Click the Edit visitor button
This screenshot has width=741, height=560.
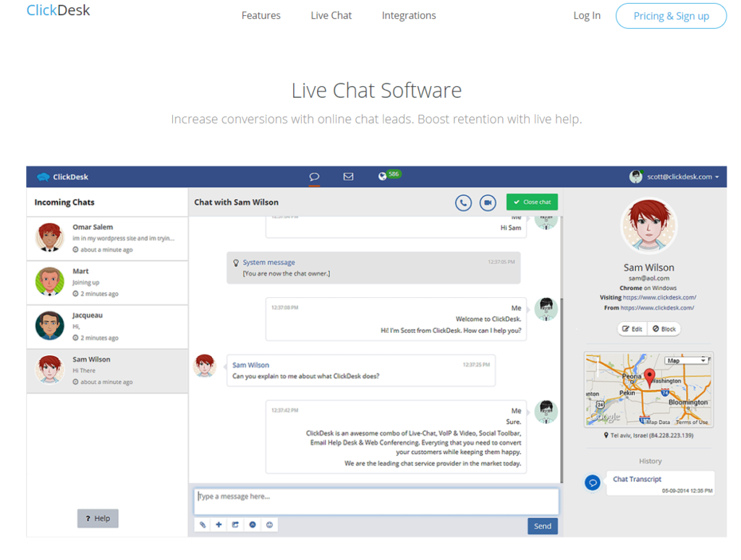[632, 329]
